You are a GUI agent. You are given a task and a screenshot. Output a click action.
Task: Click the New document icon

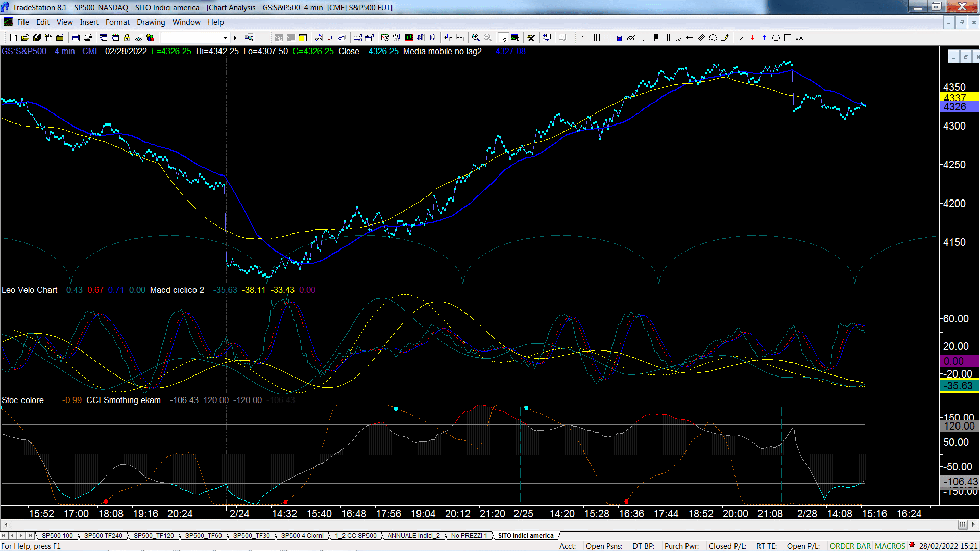pos(13,38)
